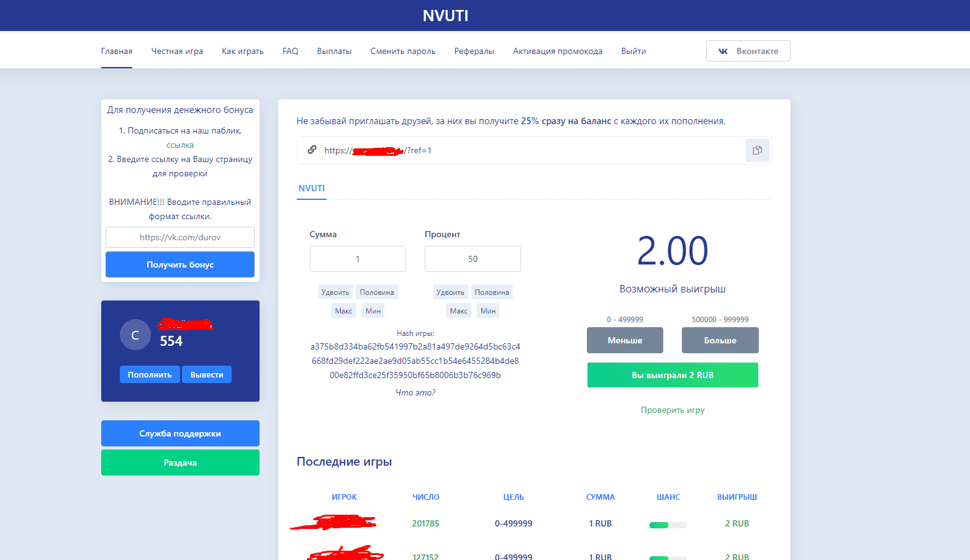The width and height of the screenshot is (970, 560).
Task: Bet on Меньше range button
Action: (625, 340)
